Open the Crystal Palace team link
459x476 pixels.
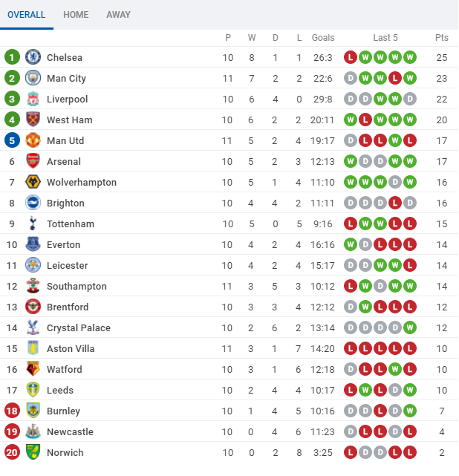(x=79, y=328)
